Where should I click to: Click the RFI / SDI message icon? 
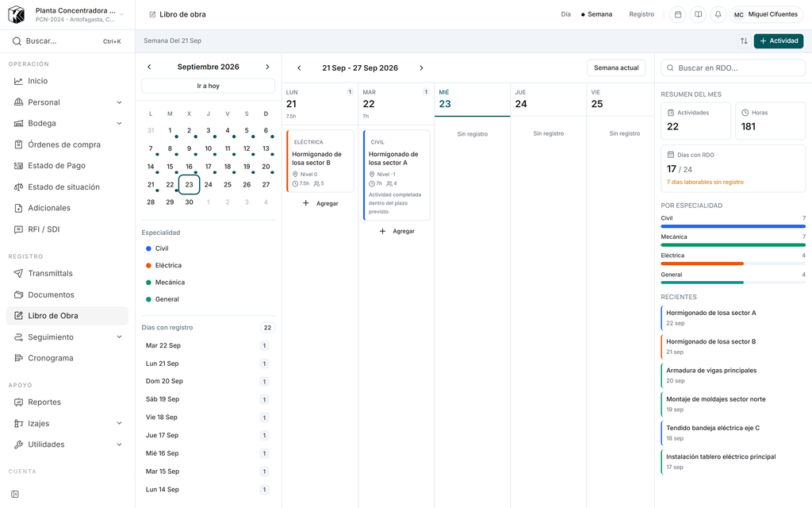pos(18,229)
